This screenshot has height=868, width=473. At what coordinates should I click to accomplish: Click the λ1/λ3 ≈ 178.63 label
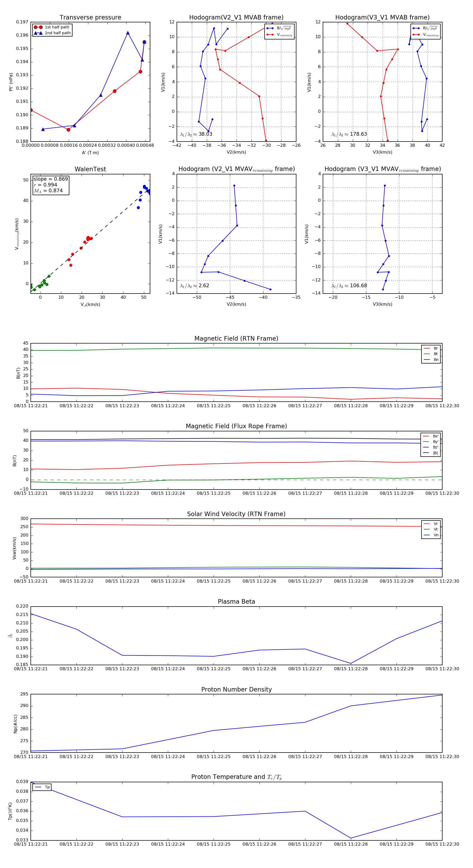349,134
